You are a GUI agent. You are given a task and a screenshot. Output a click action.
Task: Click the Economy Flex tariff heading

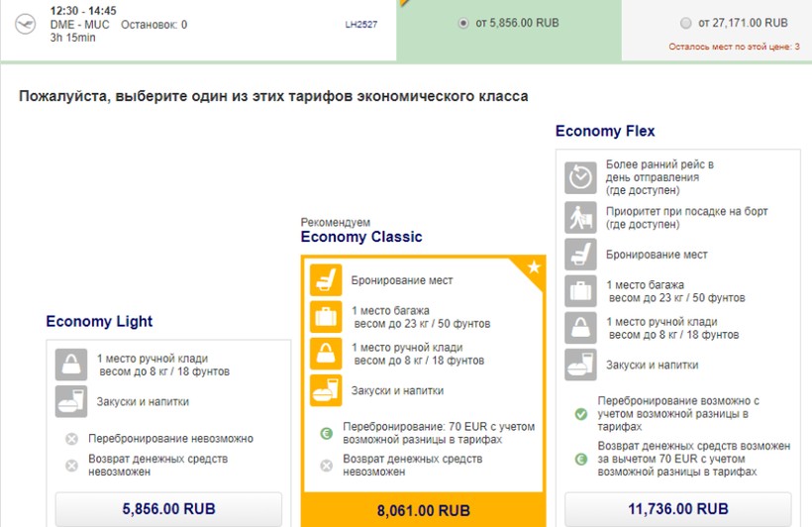604,131
